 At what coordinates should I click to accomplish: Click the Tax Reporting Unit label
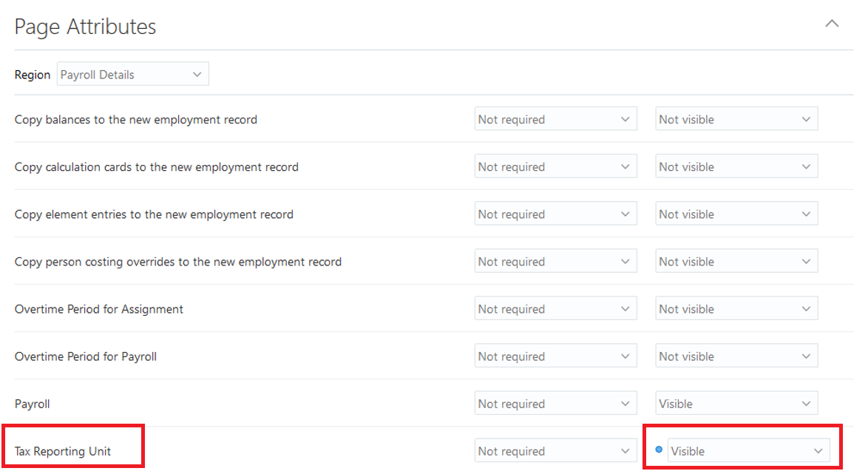click(63, 451)
